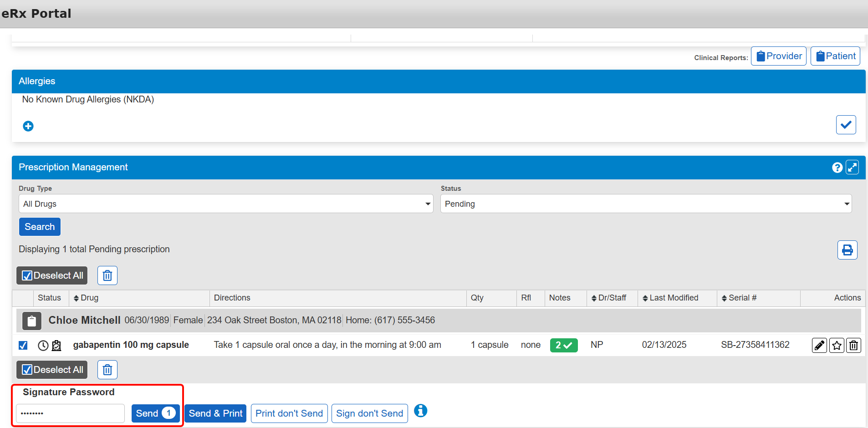The height and width of the screenshot is (428, 868).
Task: Click the bottom Deselect All button
Action: [52, 370]
